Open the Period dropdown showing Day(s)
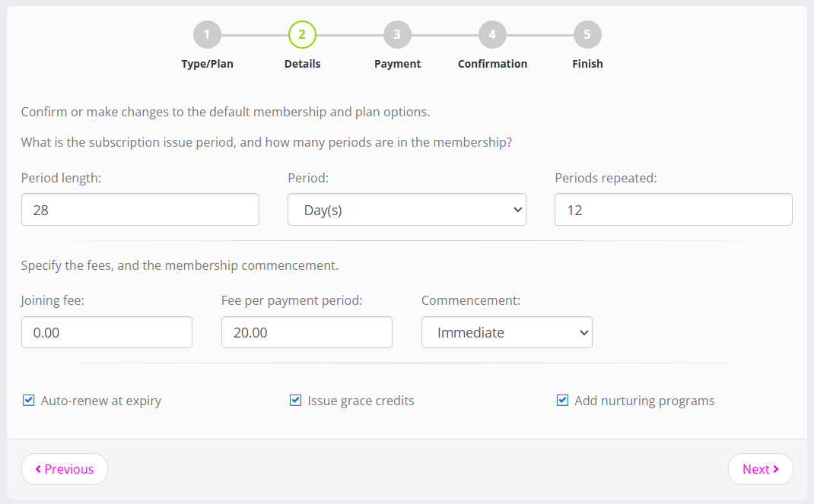This screenshot has width=814, height=504. 406,210
